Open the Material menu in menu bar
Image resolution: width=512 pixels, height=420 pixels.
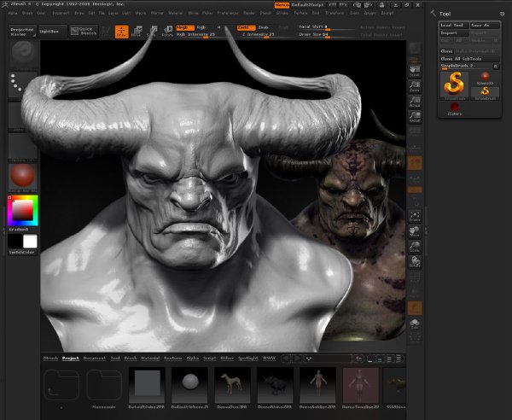(176, 13)
